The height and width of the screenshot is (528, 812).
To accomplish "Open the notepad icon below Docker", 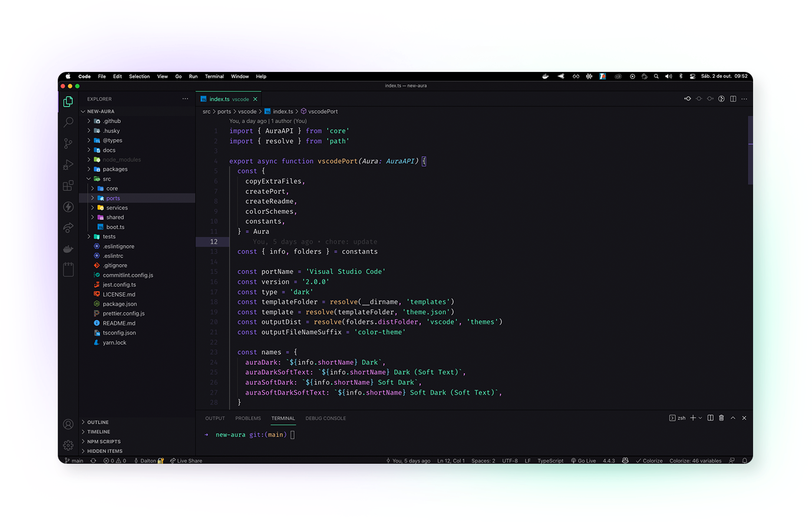I will tap(68, 269).
